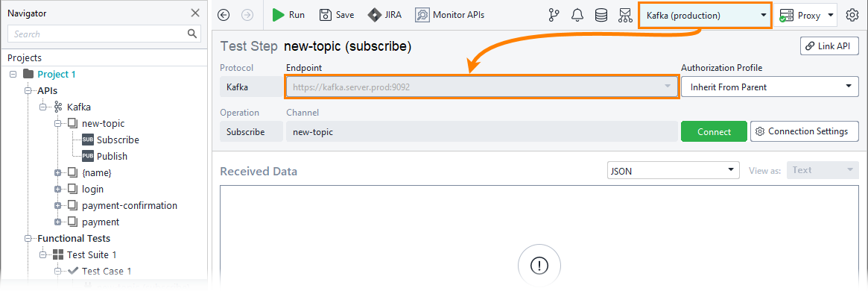Open the Kafka (production) environment dropdown
Screen dimensions: 868x291
(705, 16)
